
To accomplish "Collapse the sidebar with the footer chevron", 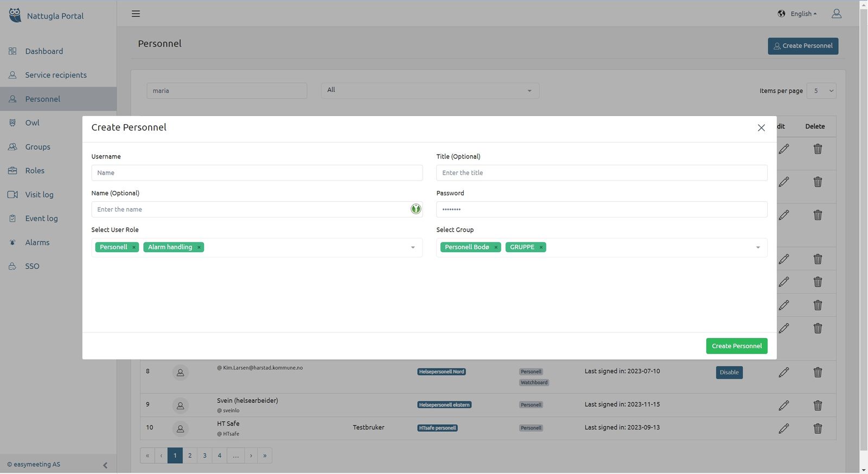I will tap(105, 465).
